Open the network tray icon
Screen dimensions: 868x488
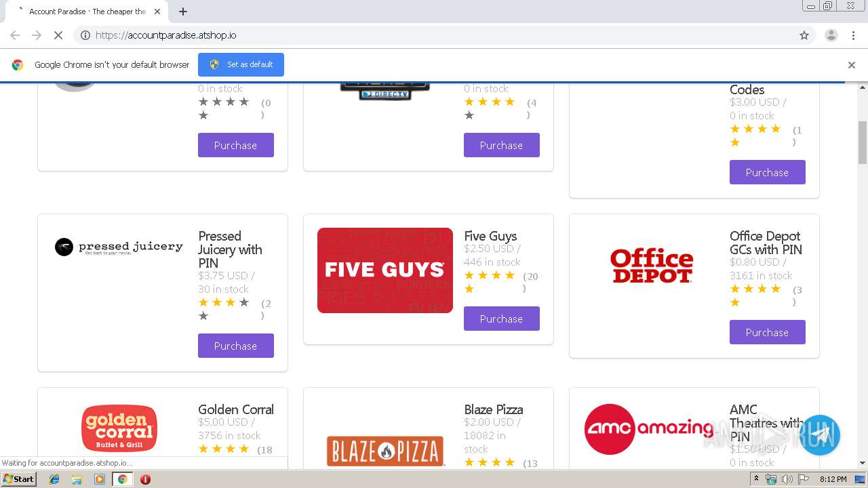771,479
